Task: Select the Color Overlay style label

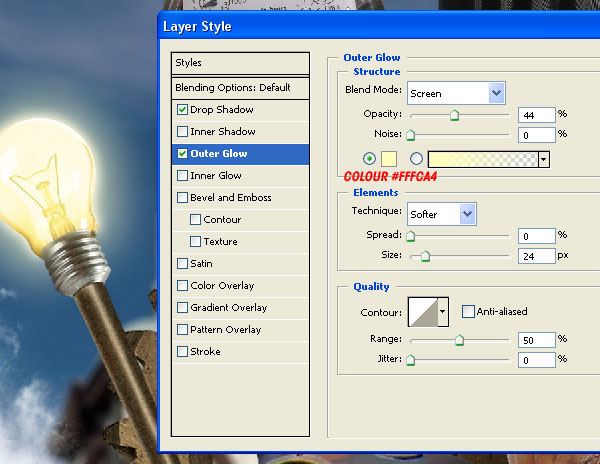Action: (x=222, y=286)
